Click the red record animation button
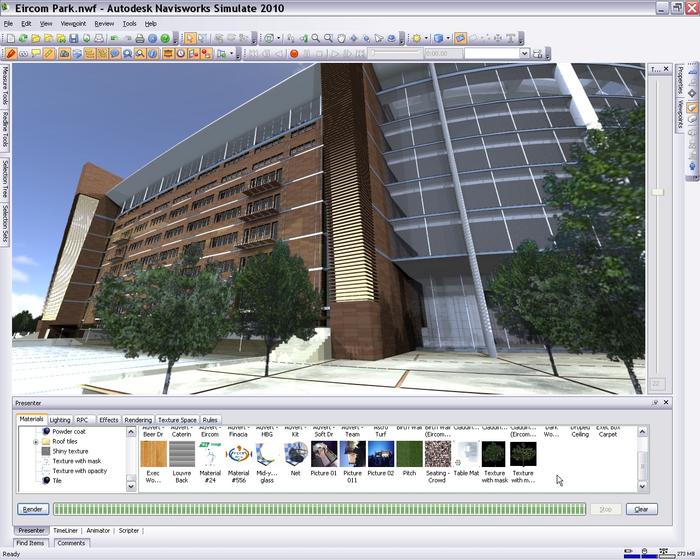 tap(294, 53)
